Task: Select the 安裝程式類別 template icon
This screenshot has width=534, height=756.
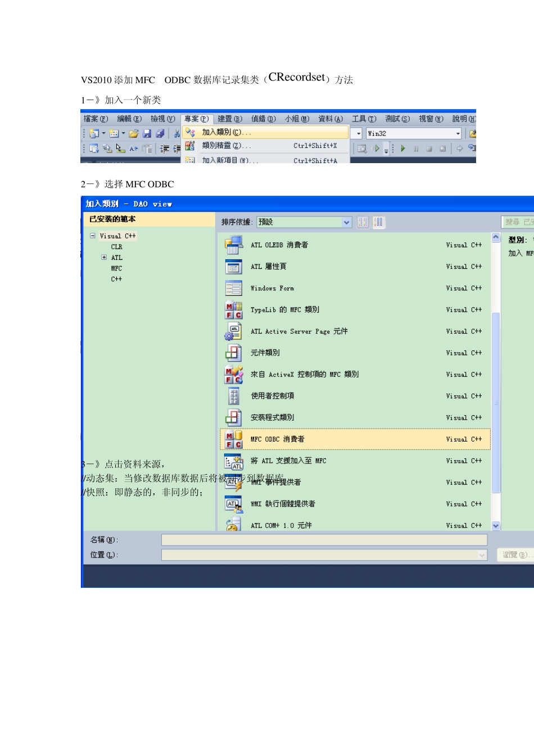Action: pos(233,417)
